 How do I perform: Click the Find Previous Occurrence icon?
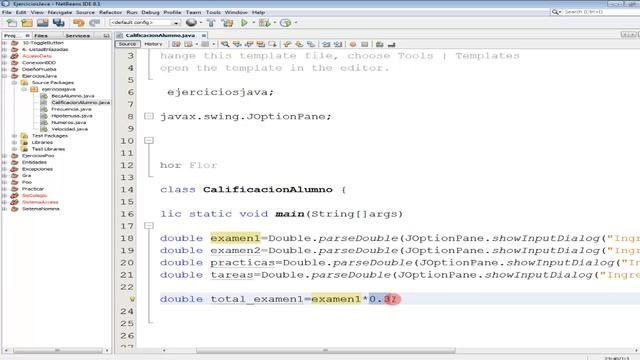pos(237,44)
